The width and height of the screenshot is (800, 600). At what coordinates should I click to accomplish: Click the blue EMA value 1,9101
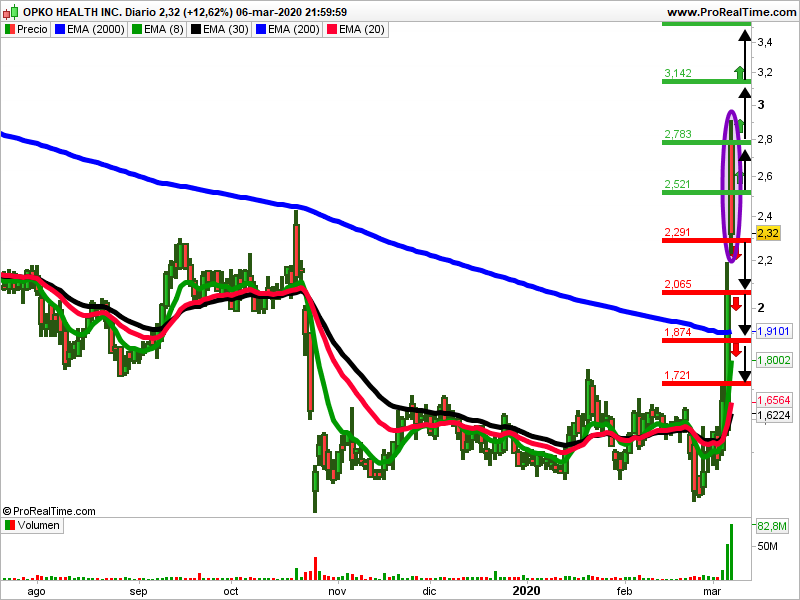coord(773,331)
